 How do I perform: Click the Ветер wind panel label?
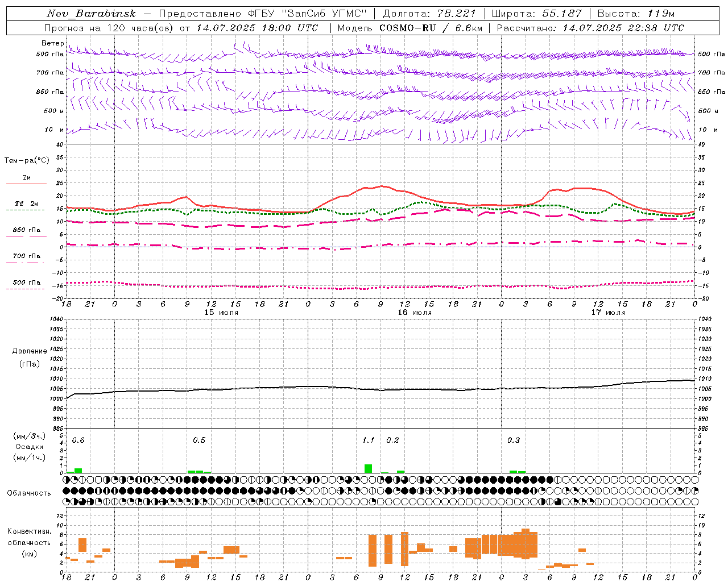[52, 43]
